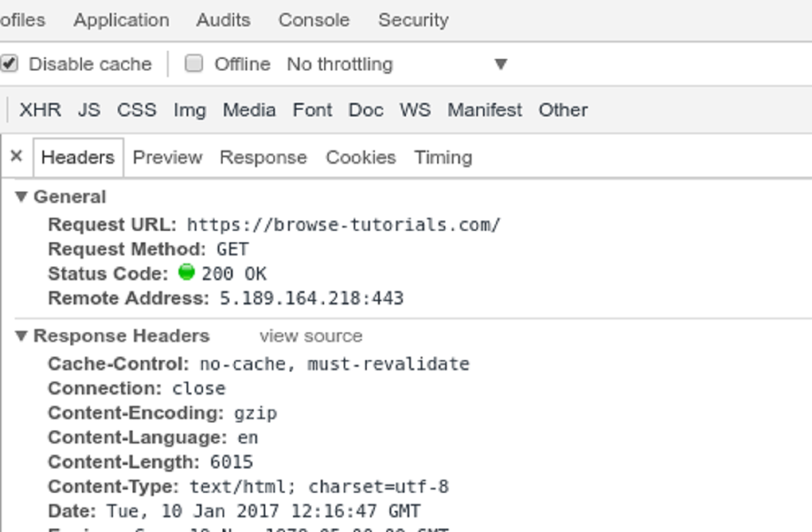The image size is (812, 532).
Task: Click the Cache-Control header name
Action: click(x=119, y=364)
